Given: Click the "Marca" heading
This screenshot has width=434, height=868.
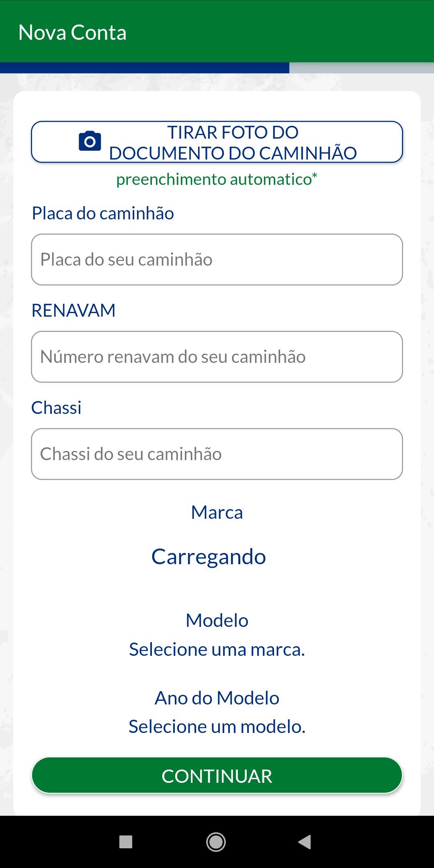Looking at the screenshot, I should pos(217,512).
